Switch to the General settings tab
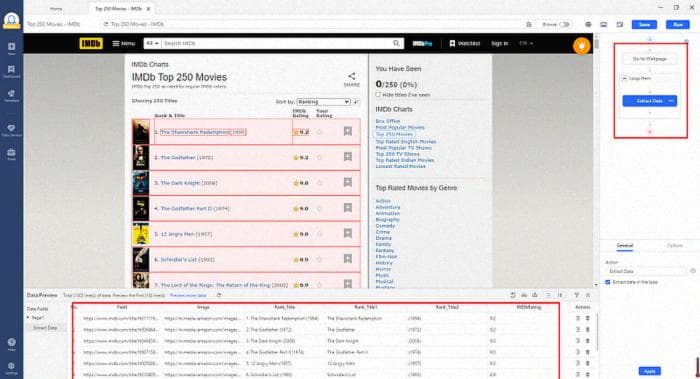 coord(625,246)
